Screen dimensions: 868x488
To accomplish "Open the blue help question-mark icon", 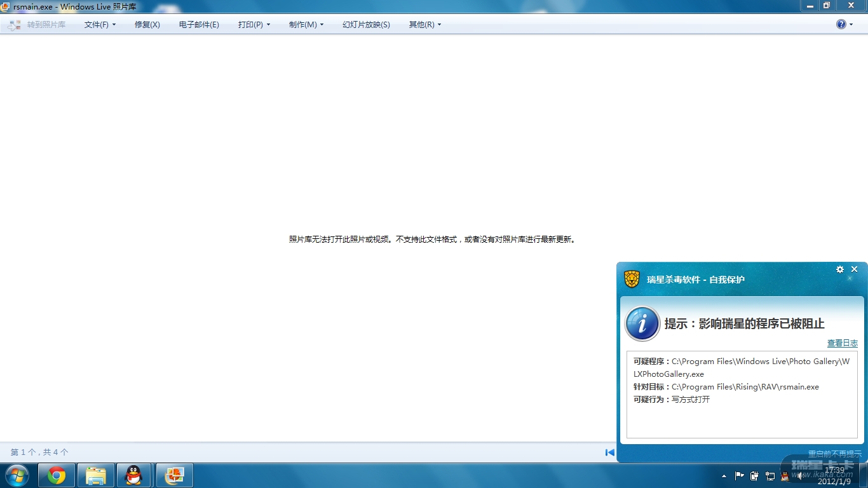I will tap(841, 24).
